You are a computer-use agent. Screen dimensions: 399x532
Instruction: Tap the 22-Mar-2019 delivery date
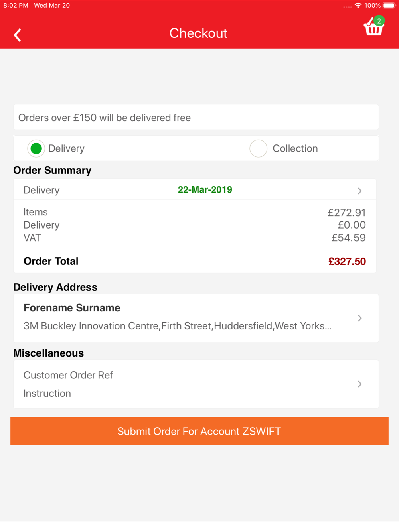205,190
